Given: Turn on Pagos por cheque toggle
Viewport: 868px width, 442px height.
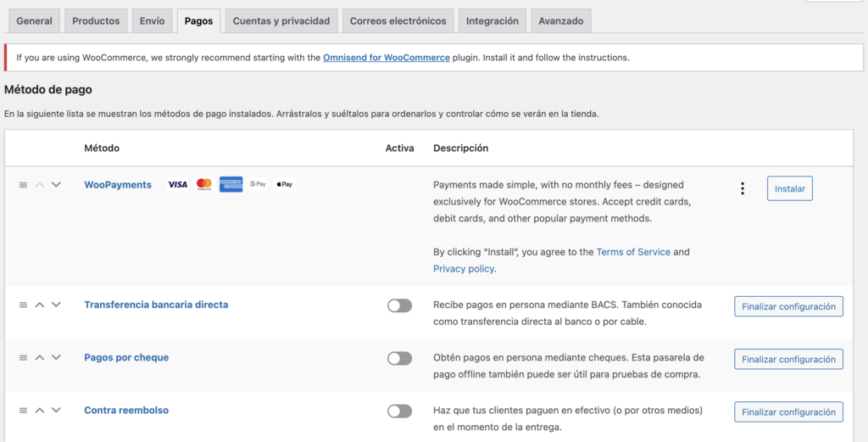Looking at the screenshot, I should tap(399, 359).
